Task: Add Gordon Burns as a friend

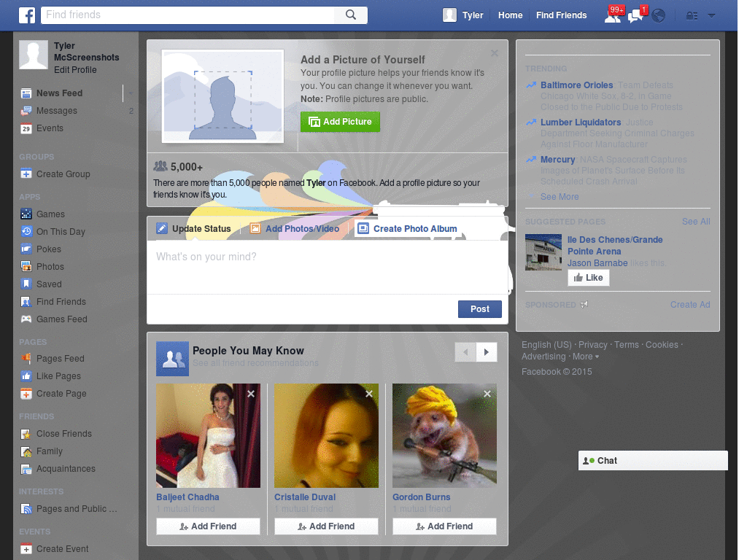Action: click(x=444, y=526)
